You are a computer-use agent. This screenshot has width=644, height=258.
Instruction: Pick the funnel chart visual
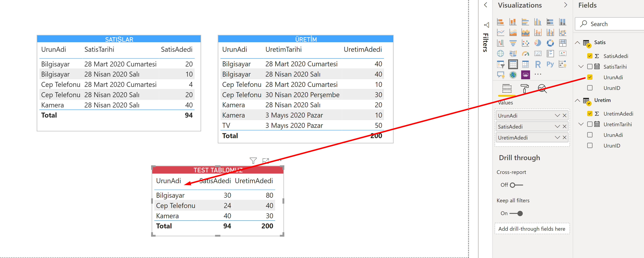(513, 43)
